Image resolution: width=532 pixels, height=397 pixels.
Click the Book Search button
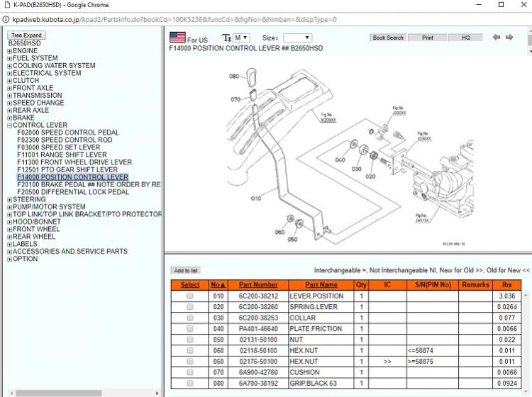388,38
